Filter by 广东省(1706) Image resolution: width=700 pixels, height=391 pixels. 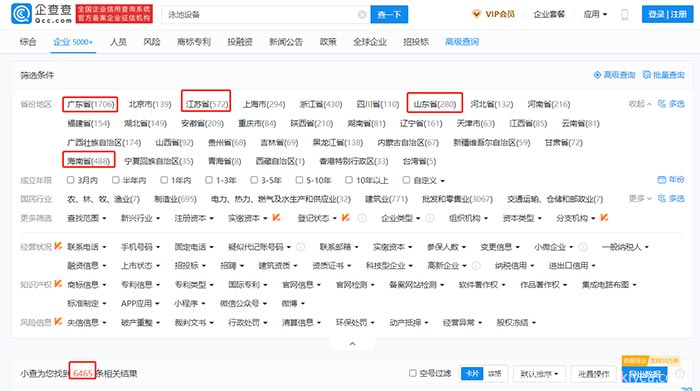click(x=91, y=104)
